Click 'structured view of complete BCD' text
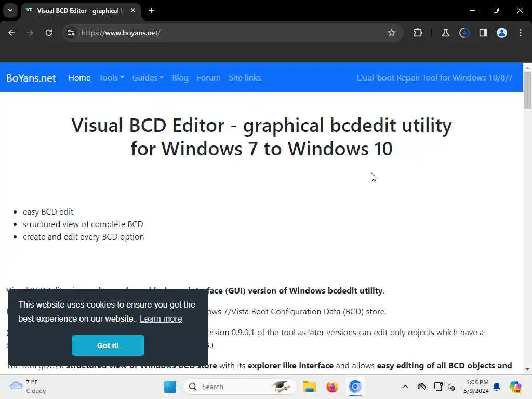 tap(83, 224)
